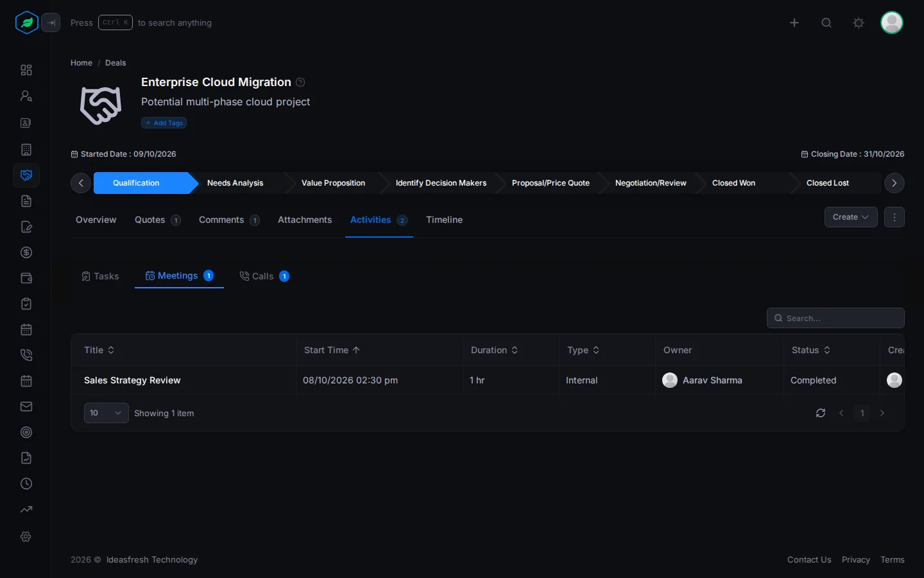Open the Create dropdown

[851, 217]
